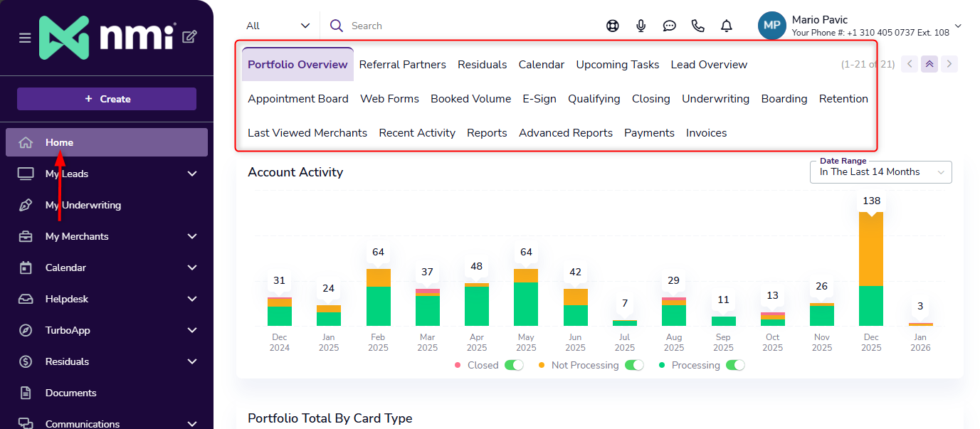
Task: Click the microphone icon in header
Action: [x=641, y=26]
